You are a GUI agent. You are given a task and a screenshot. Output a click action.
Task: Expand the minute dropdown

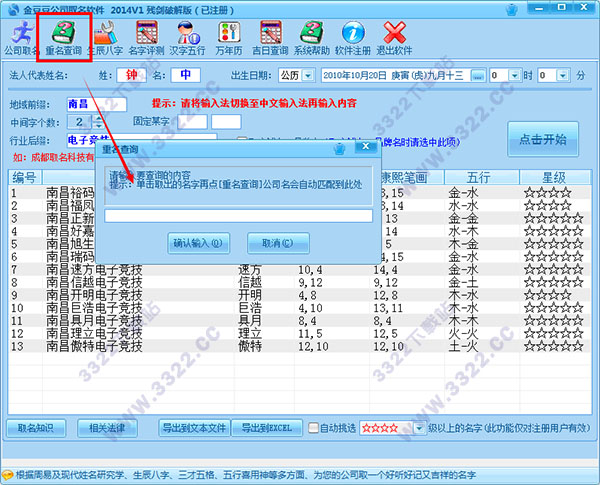click(562, 75)
